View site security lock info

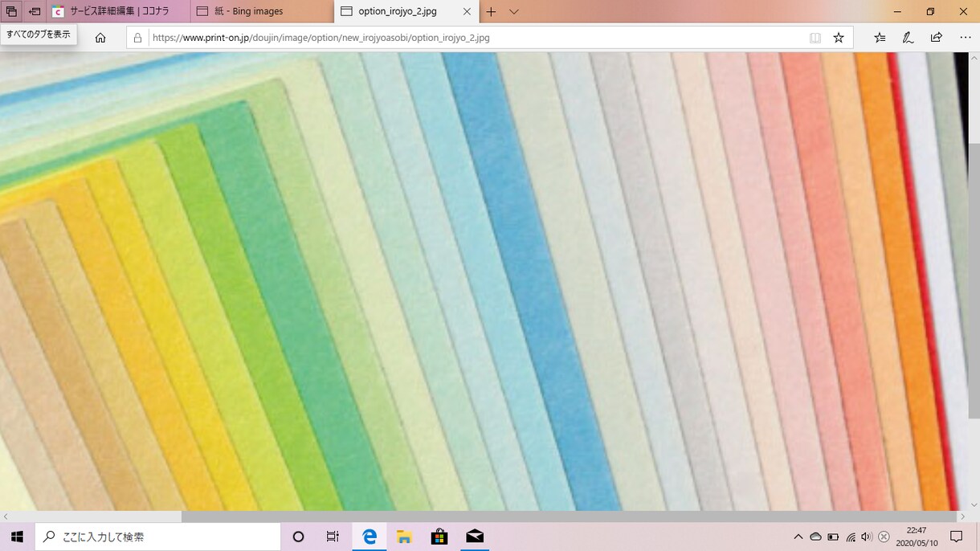[x=138, y=38]
